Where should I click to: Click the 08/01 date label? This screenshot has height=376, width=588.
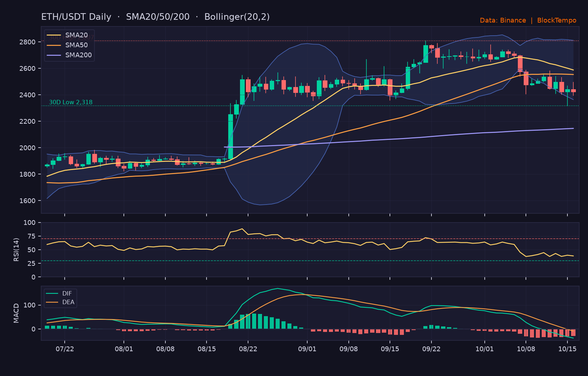(x=124, y=349)
